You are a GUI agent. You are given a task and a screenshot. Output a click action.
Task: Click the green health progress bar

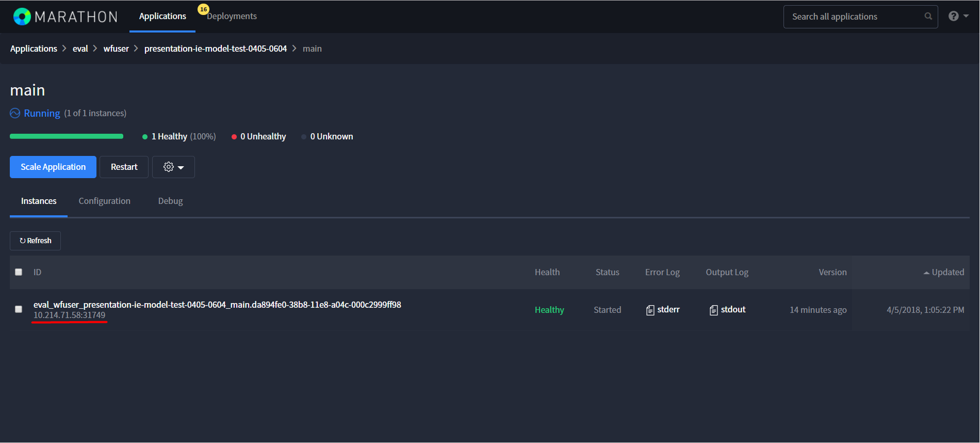click(x=67, y=136)
